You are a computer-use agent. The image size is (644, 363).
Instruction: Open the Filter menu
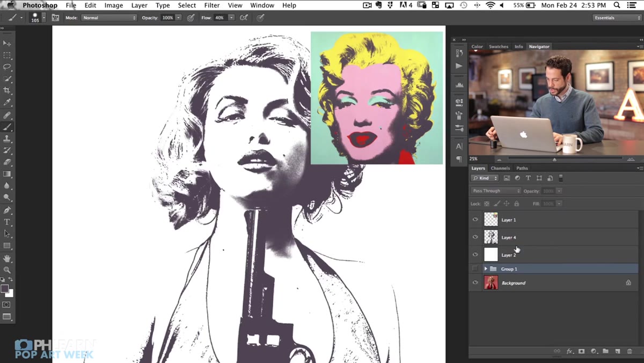click(212, 5)
